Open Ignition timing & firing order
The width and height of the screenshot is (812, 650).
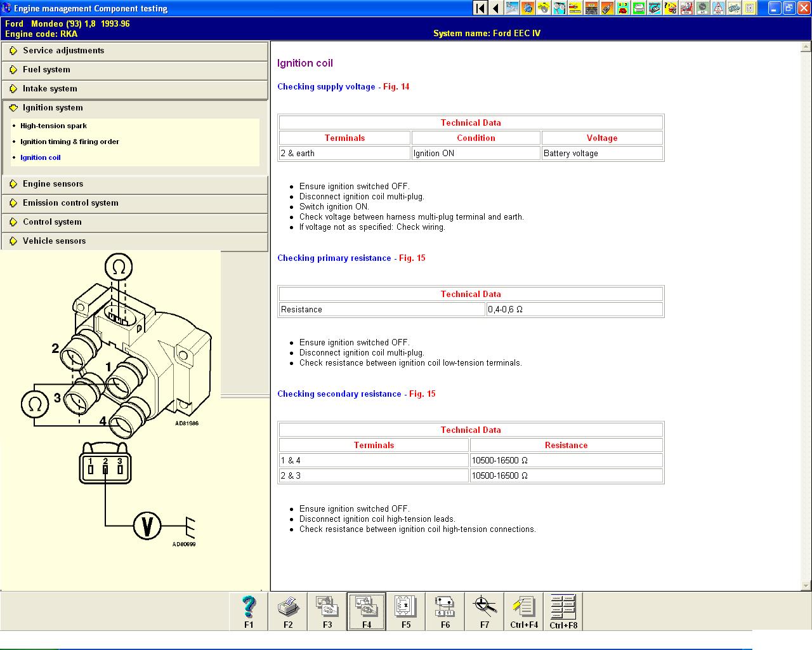[70, 142]
